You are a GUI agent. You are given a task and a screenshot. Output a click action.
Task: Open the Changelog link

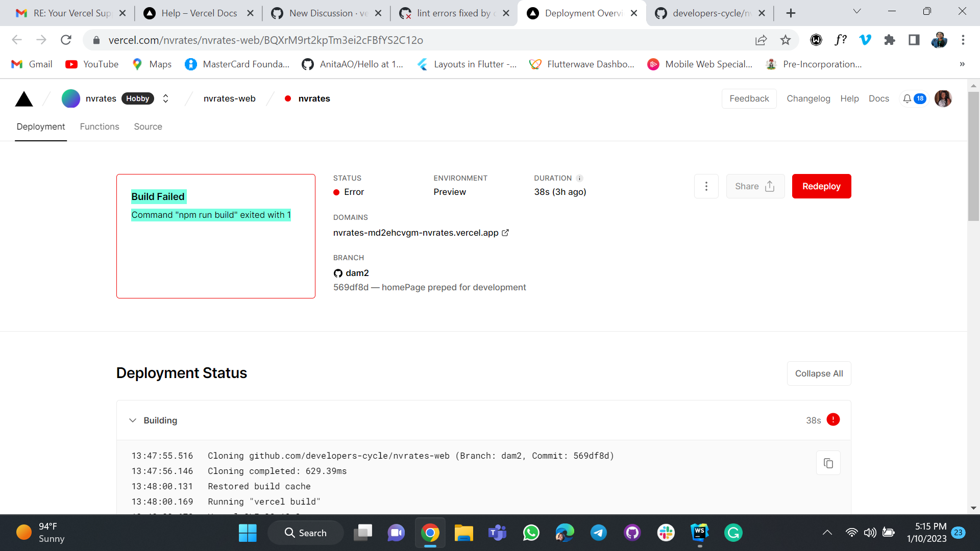(808, 98)
